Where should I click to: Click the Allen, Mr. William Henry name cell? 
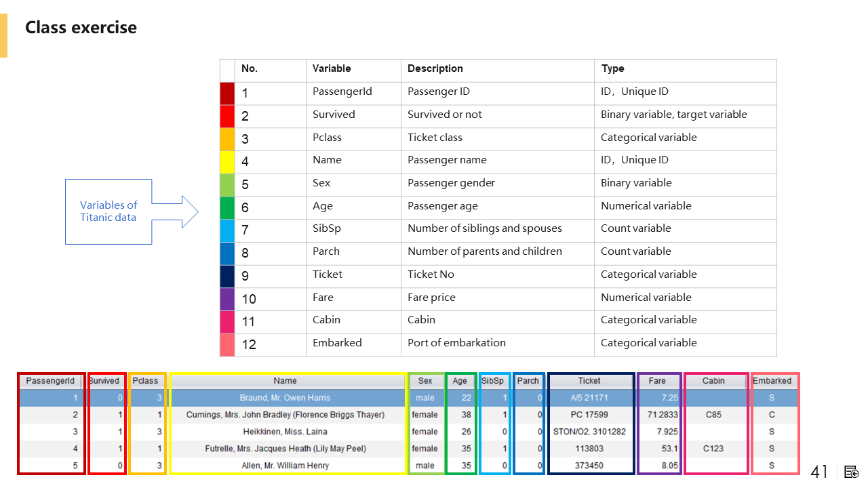pos(285,466)
